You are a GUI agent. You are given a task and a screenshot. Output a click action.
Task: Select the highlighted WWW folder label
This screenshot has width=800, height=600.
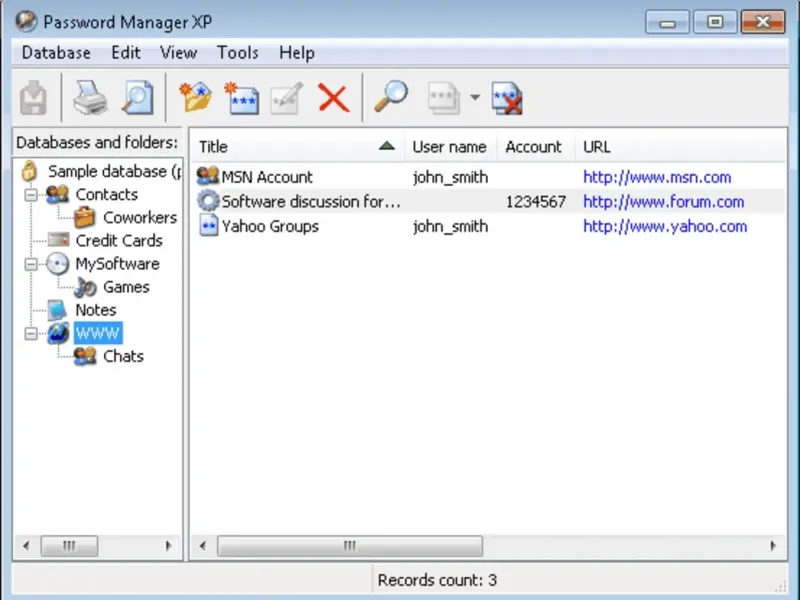[98, 333]
